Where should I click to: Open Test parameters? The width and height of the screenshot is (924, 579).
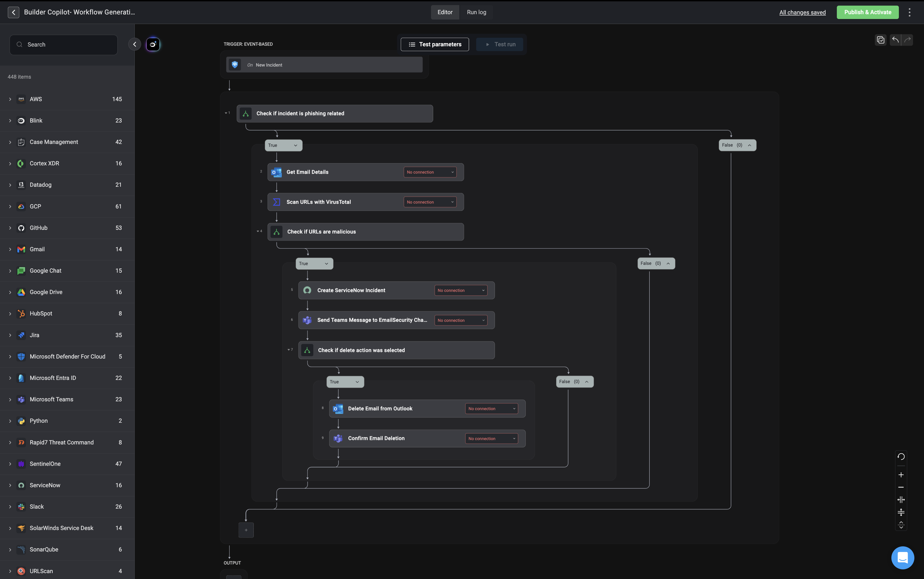pyautogui.click(x=435, y=44)
